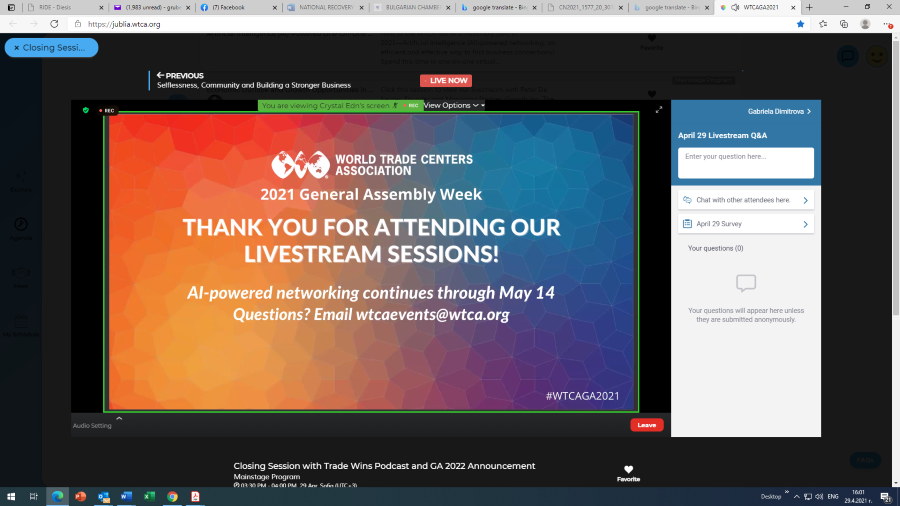The height and width of the screenshot is (506, 900).
Task: Open Task View on the taskbar
Action: click(x=34, y=496)
